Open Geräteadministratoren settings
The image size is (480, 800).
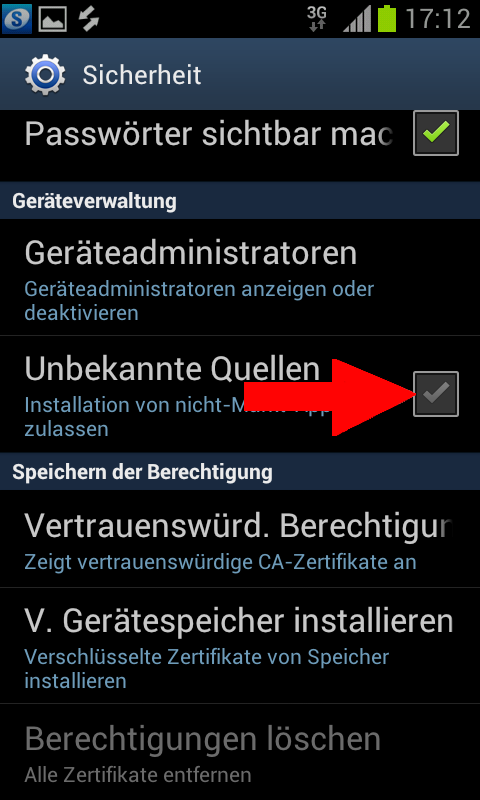(240, 278)
